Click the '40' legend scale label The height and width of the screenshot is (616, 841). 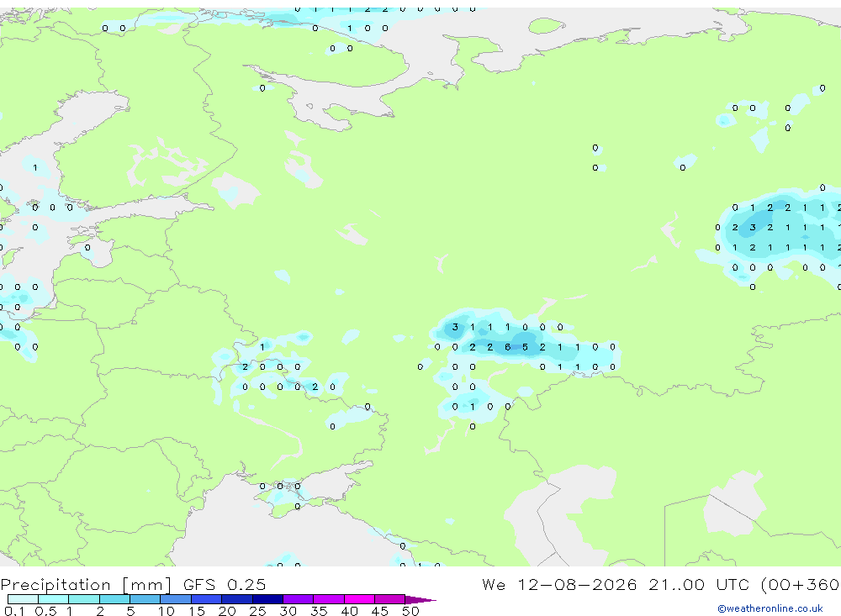(x=349, y=611)
